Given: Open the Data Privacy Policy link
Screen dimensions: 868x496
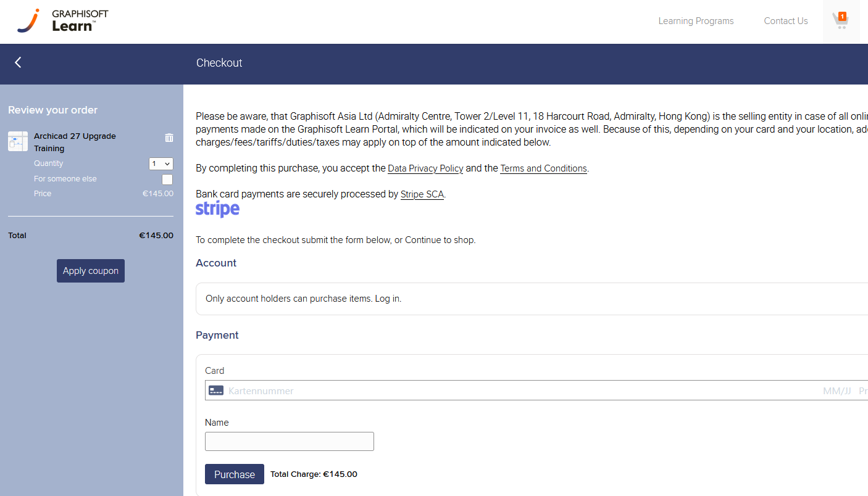Looking at the screenshot, I should tap(425, 168).
